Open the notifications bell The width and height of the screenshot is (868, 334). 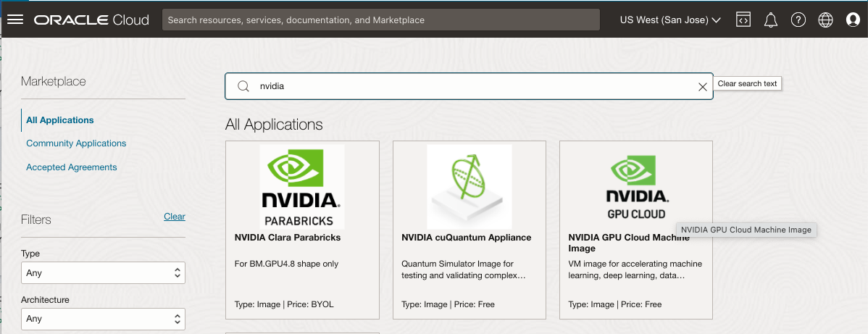pos(770,20)
